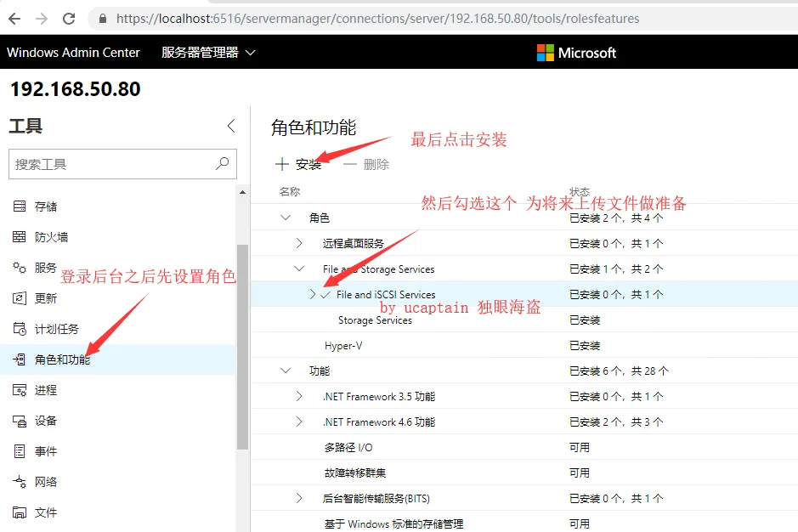Open the 更新 updates tool

(118, 298)
